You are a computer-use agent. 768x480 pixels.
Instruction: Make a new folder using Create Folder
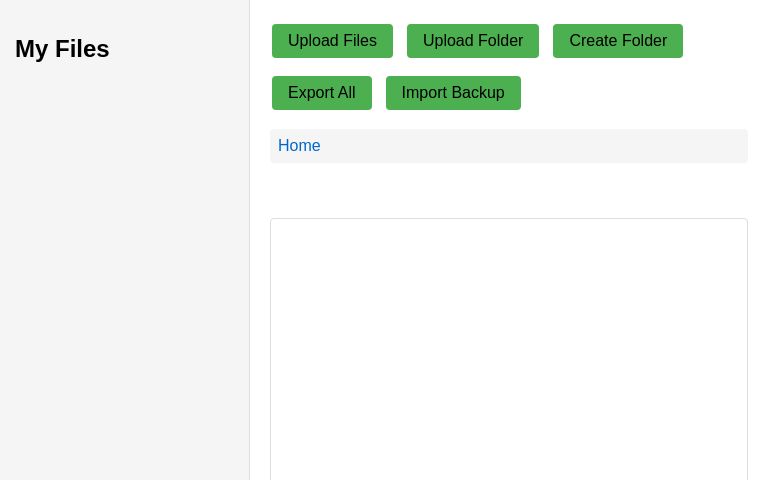[x=617, y=41]
